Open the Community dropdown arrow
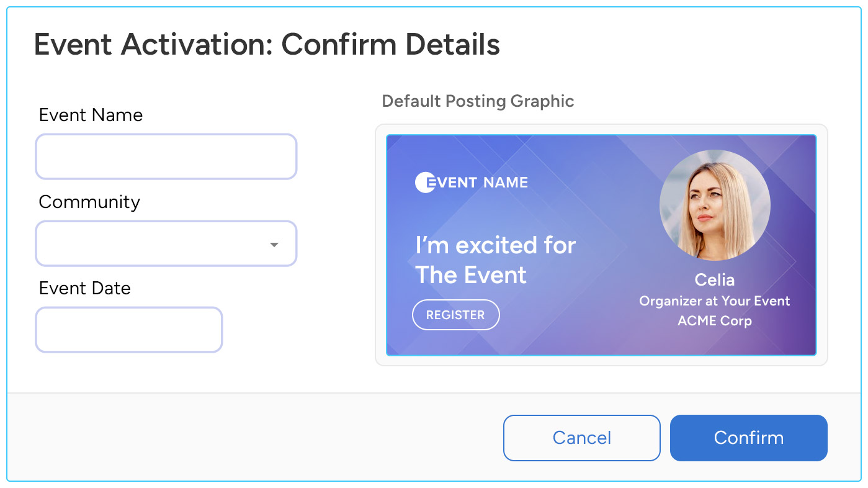This screenshot has width=868, height=488. click(x=274, y=245)
